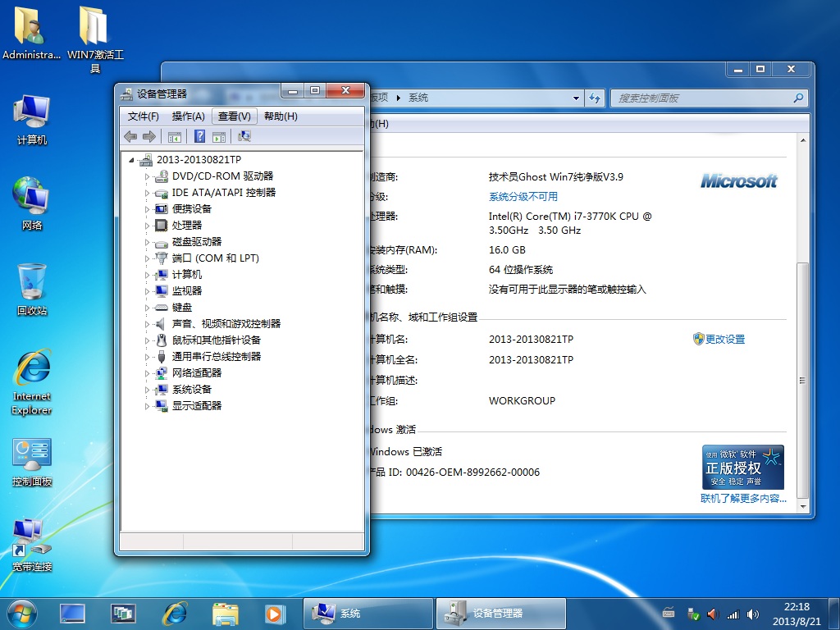Select the WIN7激活工具 folder icon
840x630 pixels.
click(x=95, y=39)
